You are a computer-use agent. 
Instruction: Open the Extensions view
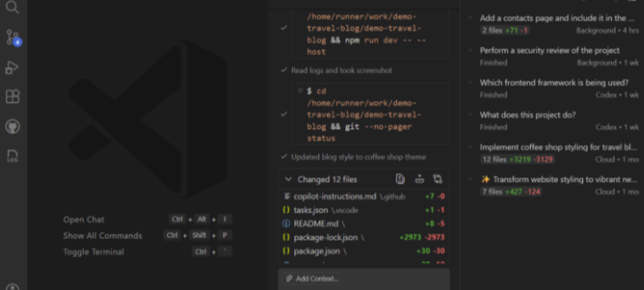12,97
